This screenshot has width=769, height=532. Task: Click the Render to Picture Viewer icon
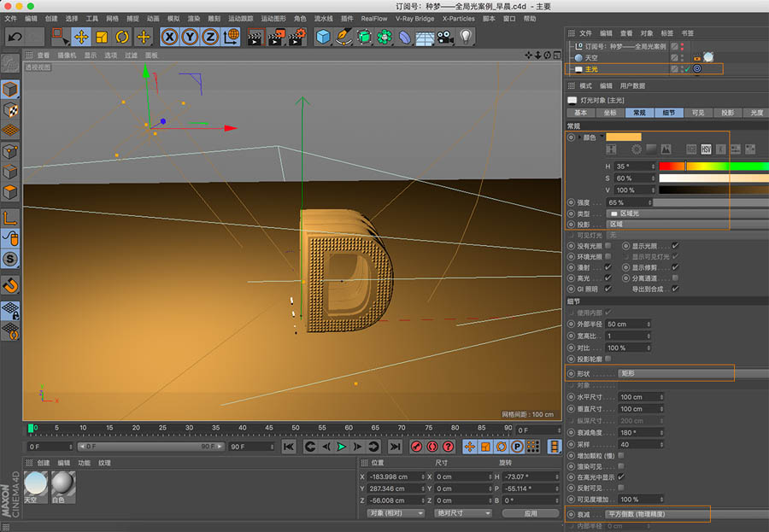pyautogui.click(x=277, y=37)
